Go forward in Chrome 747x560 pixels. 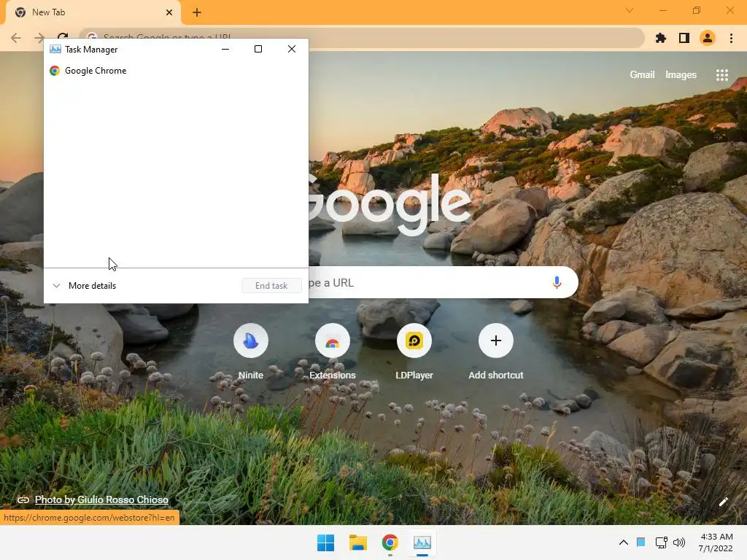(x=39, y=38)
